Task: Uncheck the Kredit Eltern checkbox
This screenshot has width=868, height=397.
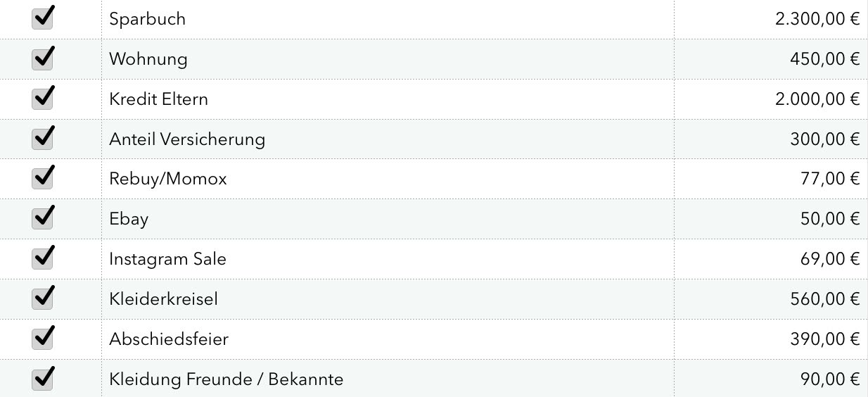Action: (x=43, y=99)
